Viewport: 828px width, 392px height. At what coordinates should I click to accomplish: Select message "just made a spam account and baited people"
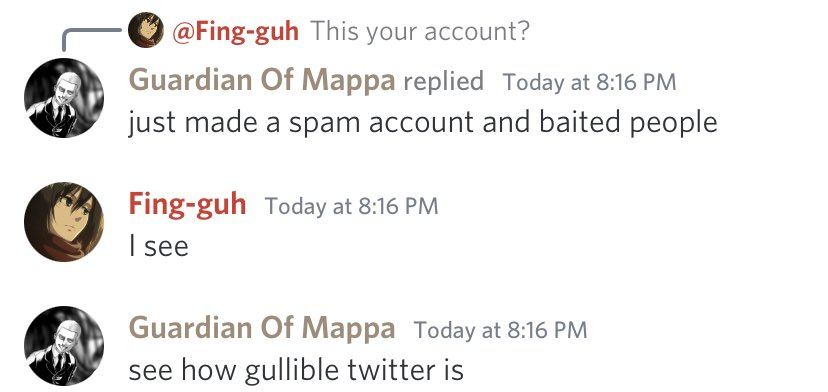point(423,124)
